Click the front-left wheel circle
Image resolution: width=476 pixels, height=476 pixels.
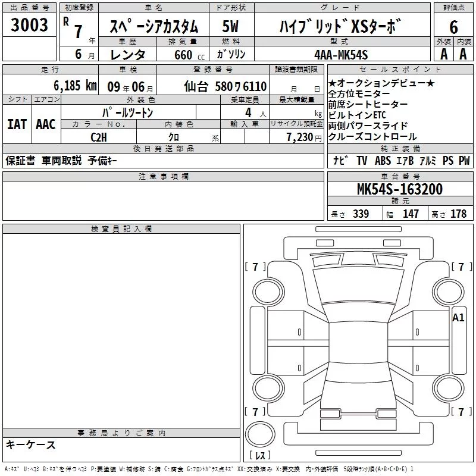click(x=268, y=292)
